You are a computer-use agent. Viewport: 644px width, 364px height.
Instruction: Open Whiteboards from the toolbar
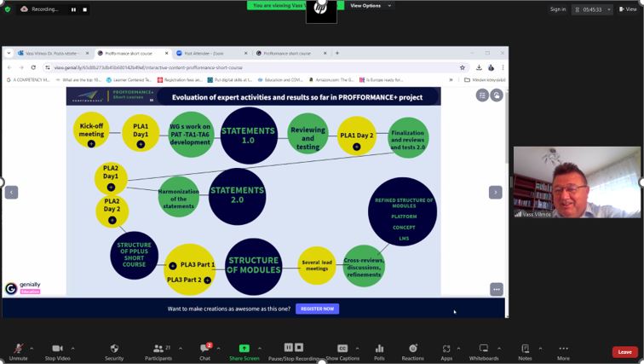[483, 349]
